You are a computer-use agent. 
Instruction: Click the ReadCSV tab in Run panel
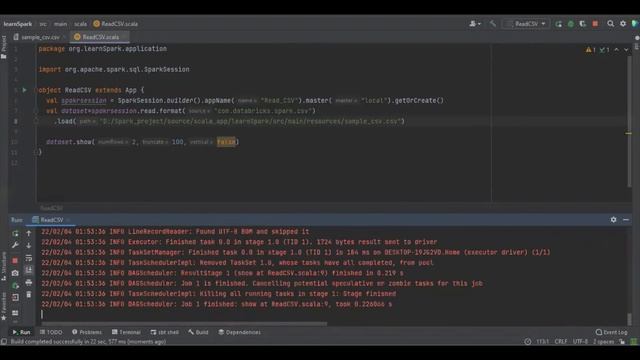coord(51,220)
